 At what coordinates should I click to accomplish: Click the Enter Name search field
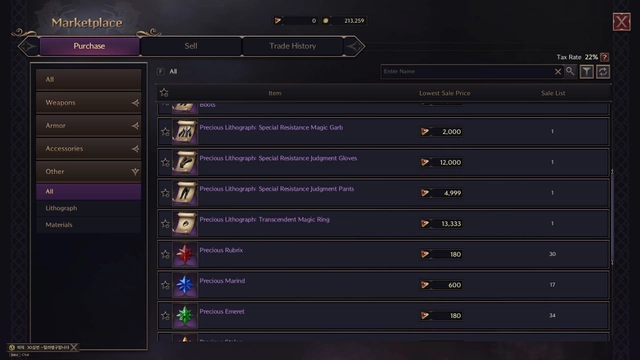[467, 71]
